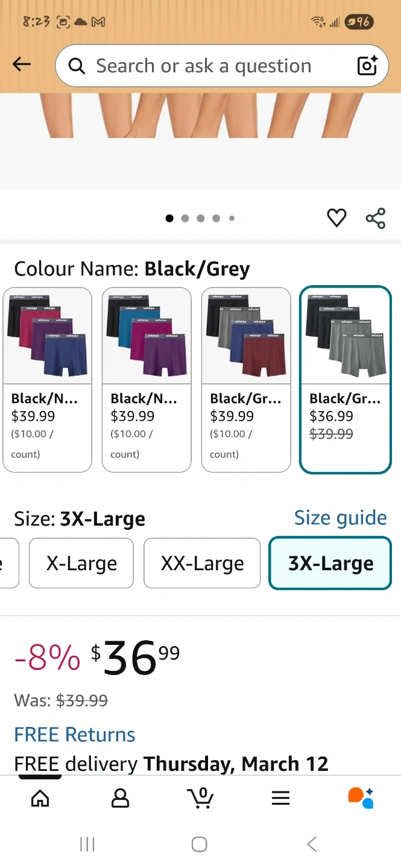Viewport: 401px width, 868px height.
Task: Open the shopping cart icon
Action: click(200, 798)
